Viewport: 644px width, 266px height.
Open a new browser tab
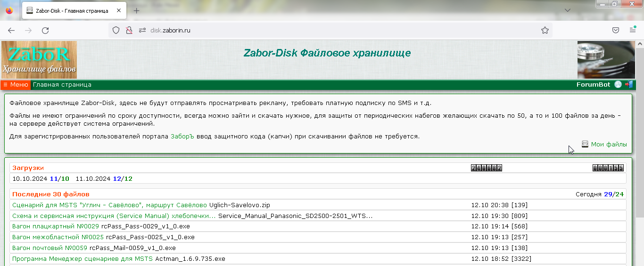coord(137,10)
